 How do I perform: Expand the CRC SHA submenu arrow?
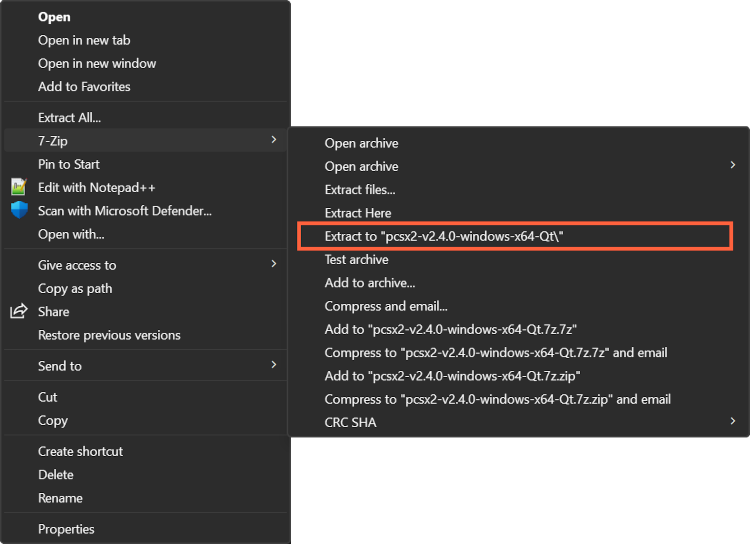point(733,421)
